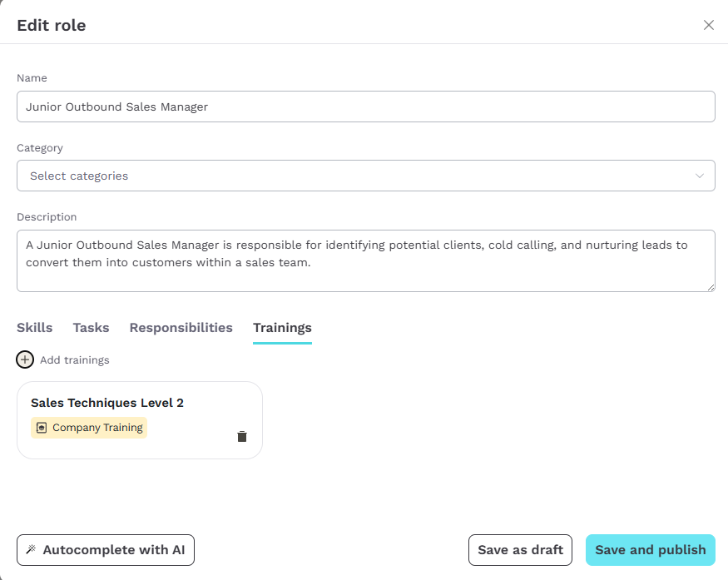
Task: Click Autocomplete with AI button
Action: [x=106, y=550]
